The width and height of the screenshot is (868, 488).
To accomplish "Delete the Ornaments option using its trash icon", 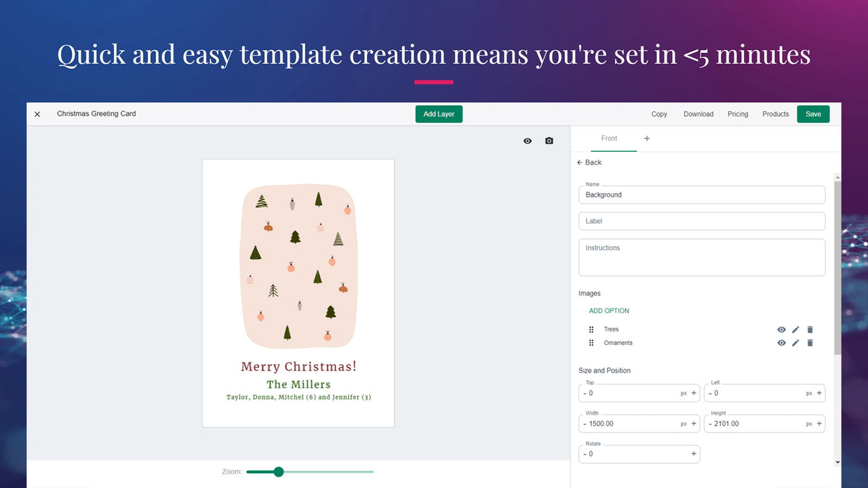I will tap(810, 343).
